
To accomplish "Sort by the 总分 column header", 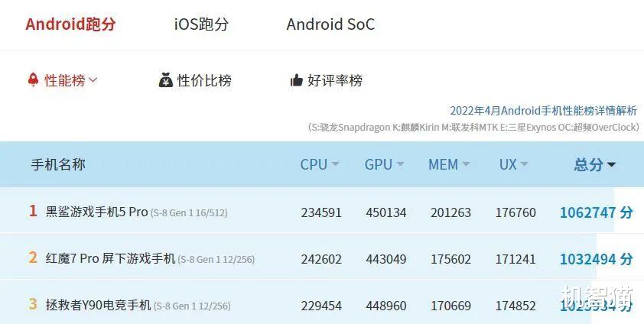I will click(588, 164).
